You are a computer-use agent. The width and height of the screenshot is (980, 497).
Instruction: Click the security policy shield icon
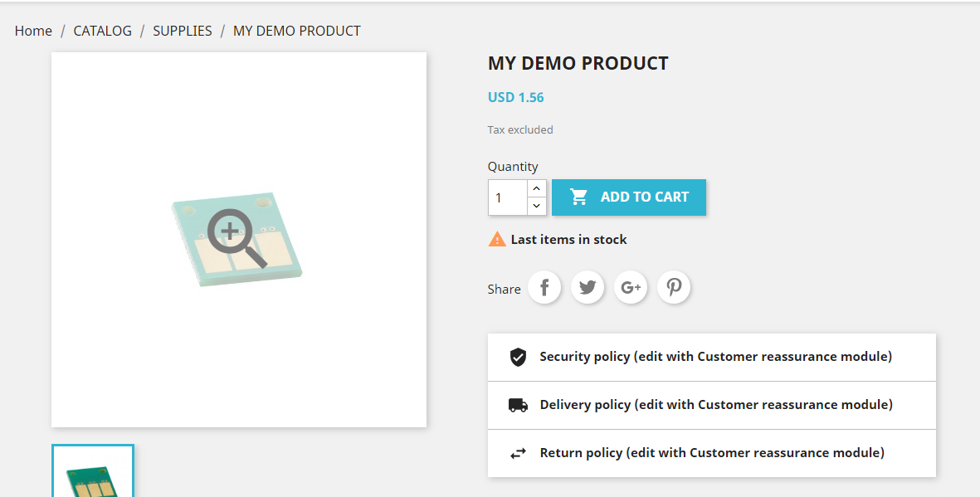pyautogui.click(x=518, y=358)
